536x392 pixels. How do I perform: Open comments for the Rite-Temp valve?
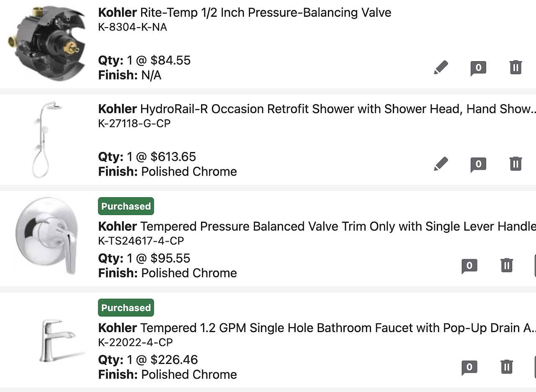(478, 68)
